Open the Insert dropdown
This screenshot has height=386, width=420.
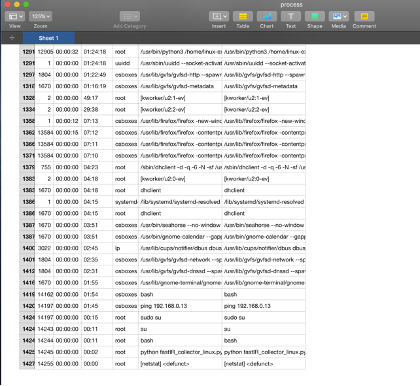coord(219,16)
